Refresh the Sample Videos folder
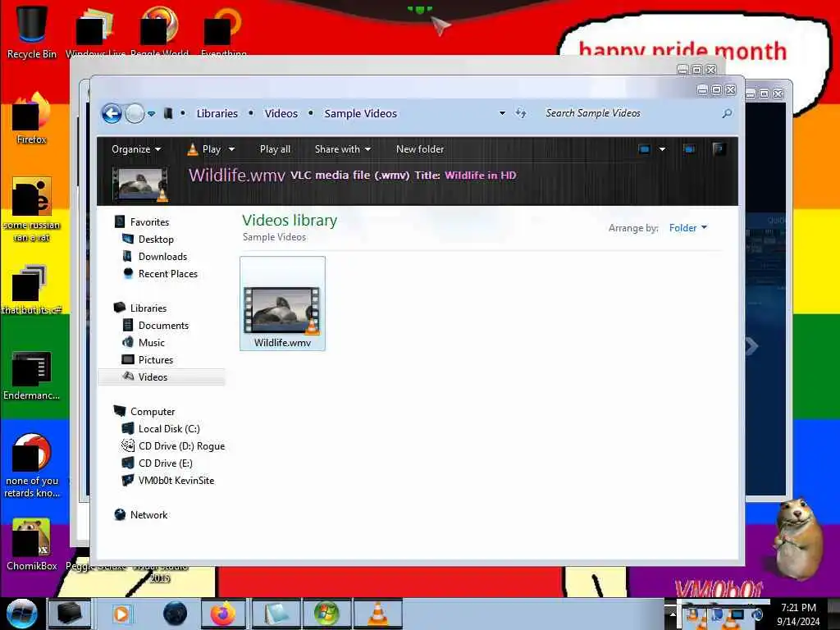Image resolution: width=840 pixels, height=630 pixels. click(x=521, y=113)
